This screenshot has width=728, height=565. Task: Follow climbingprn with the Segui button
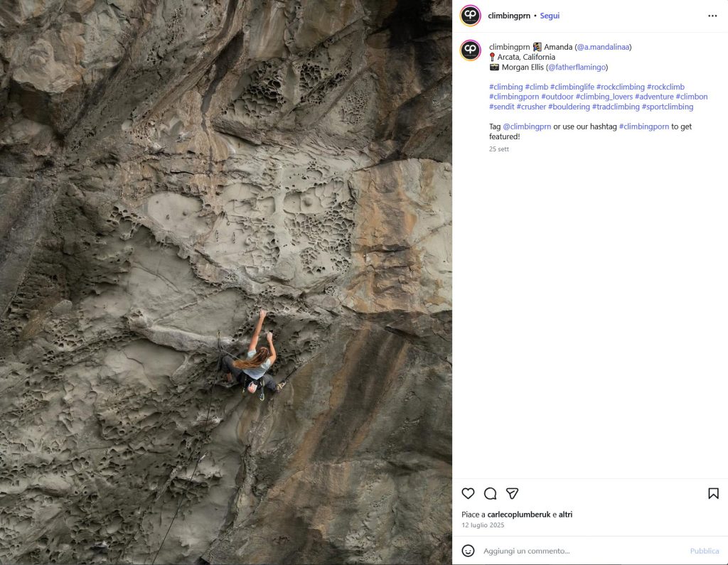tap(550, 16)
